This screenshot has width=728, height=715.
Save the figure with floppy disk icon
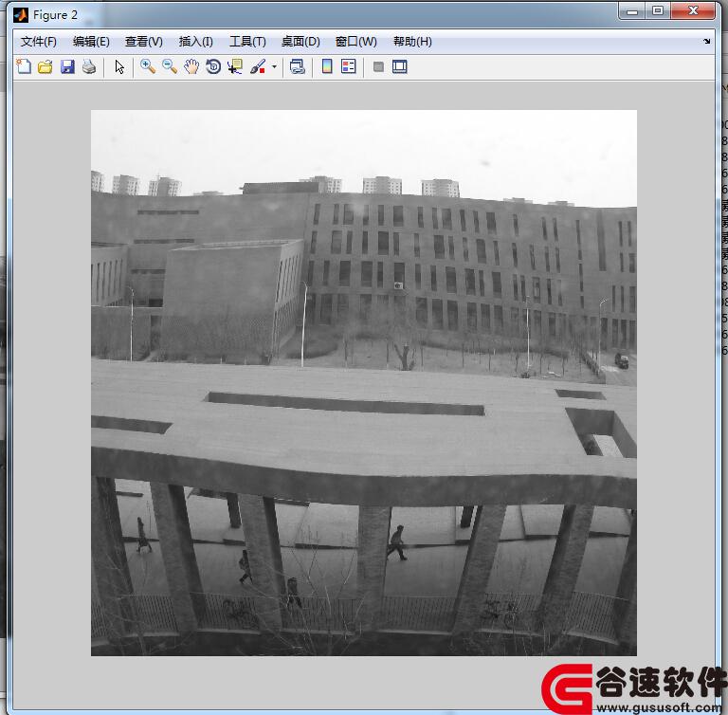(67, 67)
